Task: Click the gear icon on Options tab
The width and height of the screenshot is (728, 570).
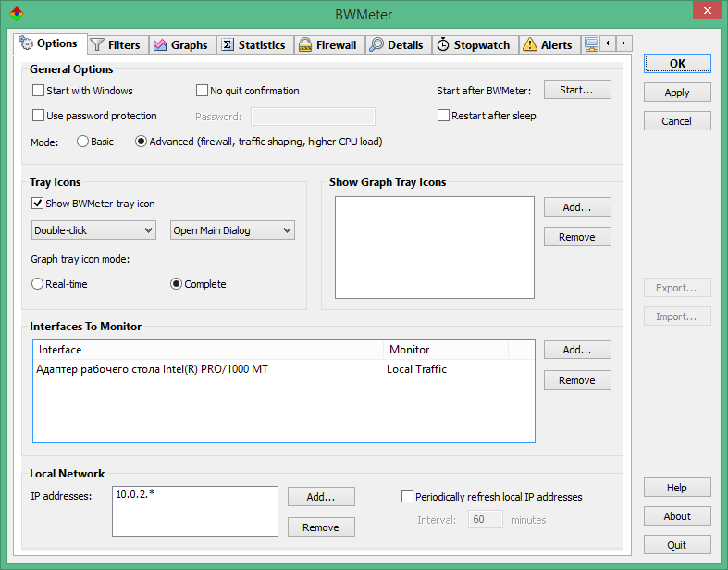Action: tap(26, 43)
